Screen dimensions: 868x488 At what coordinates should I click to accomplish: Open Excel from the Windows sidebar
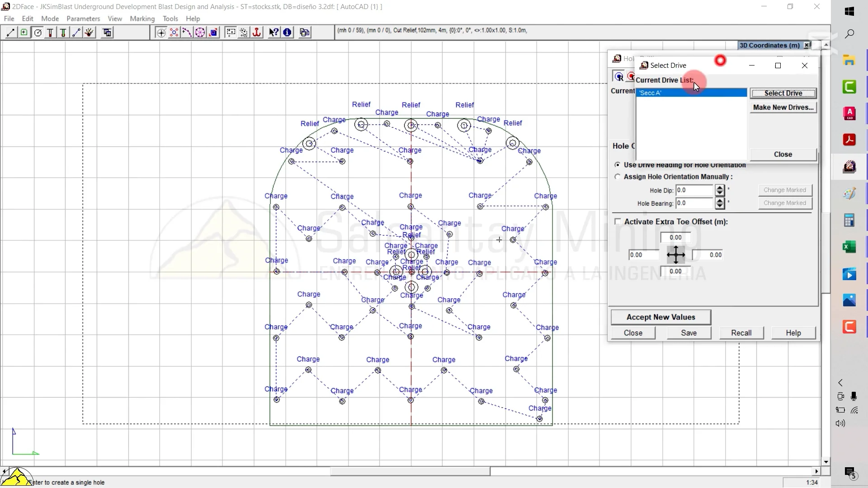click(850, 247)
